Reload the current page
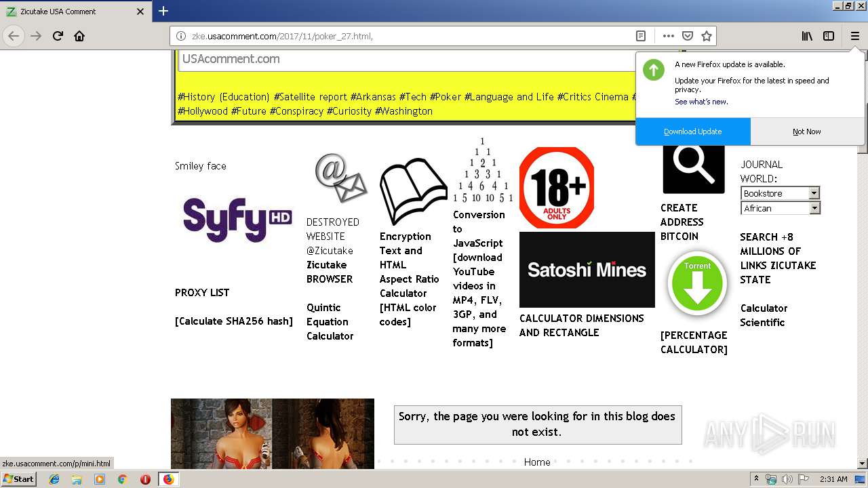Viewport: 868px width, 488px height. click(58, 36)
